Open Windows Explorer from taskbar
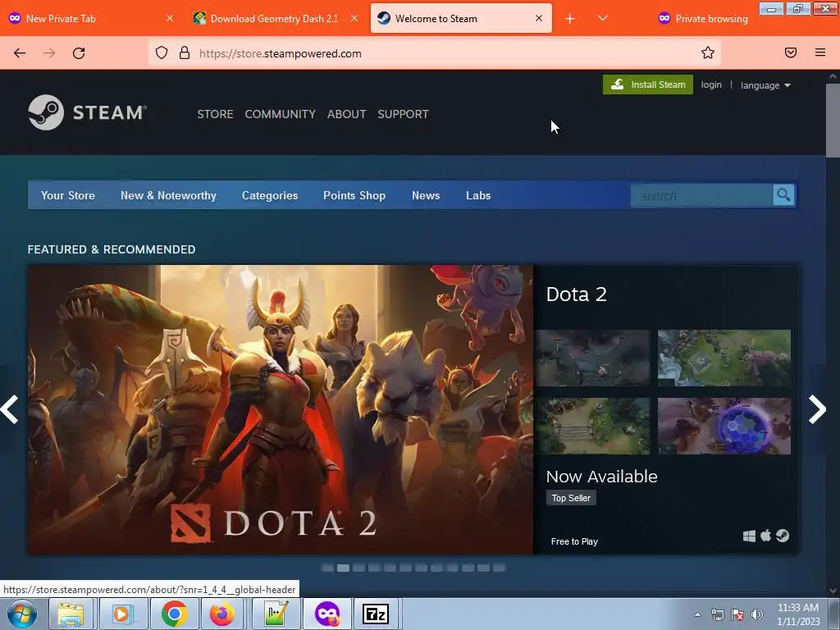 point(71,614)
